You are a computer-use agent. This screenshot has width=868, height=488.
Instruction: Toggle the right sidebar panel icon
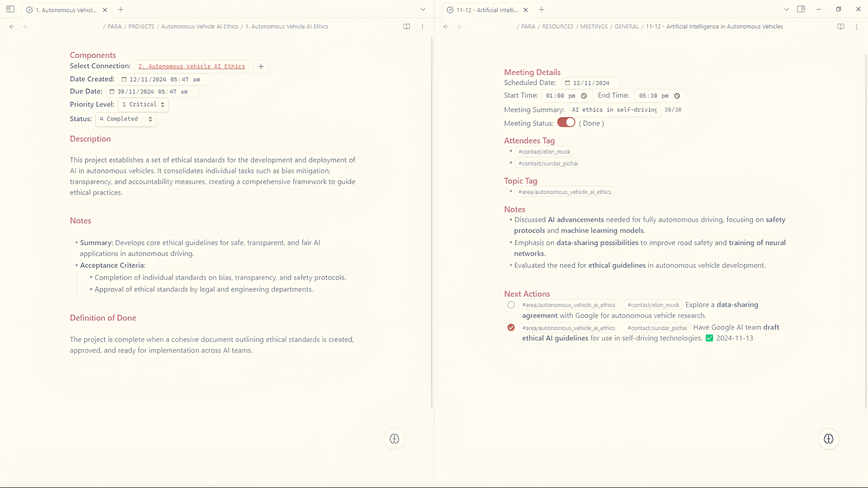click(801, 9)
